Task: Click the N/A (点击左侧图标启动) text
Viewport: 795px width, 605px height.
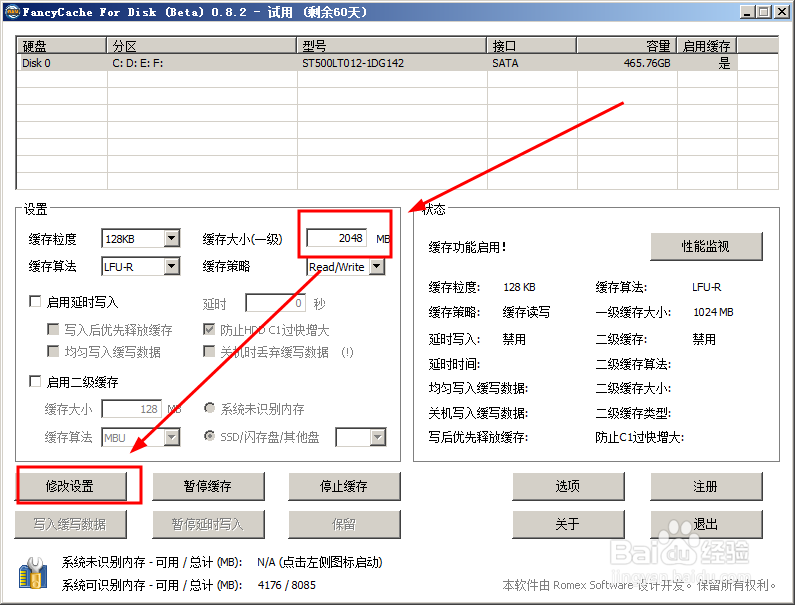Action: (320, 562)
